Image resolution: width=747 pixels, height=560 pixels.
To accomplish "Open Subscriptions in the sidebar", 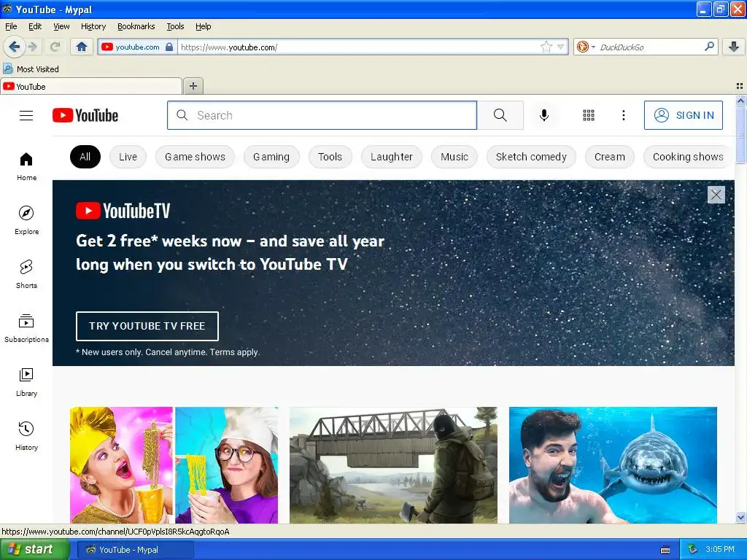I will tap(26, 327).
